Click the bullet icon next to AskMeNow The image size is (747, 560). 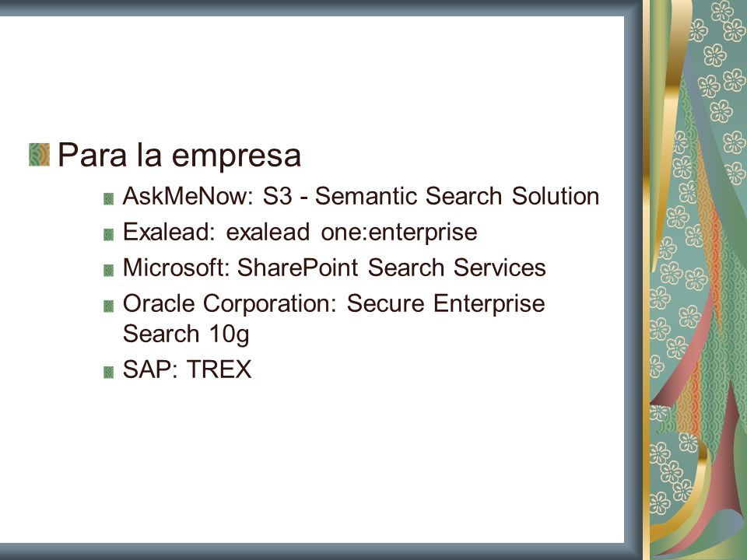click(x=109, y=198)
